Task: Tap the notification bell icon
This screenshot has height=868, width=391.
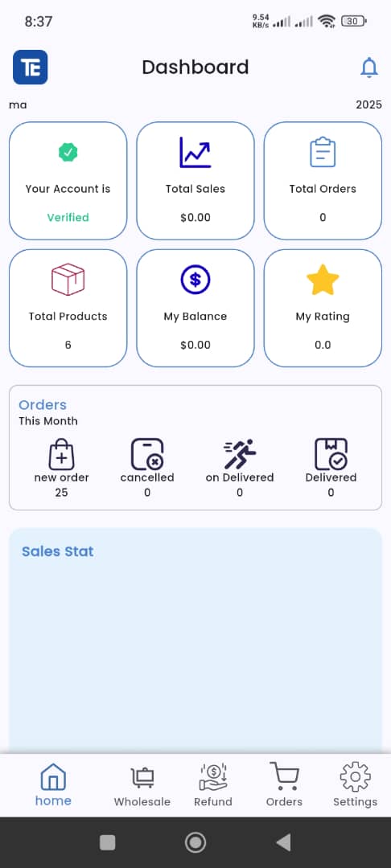Action: (368, 68)
